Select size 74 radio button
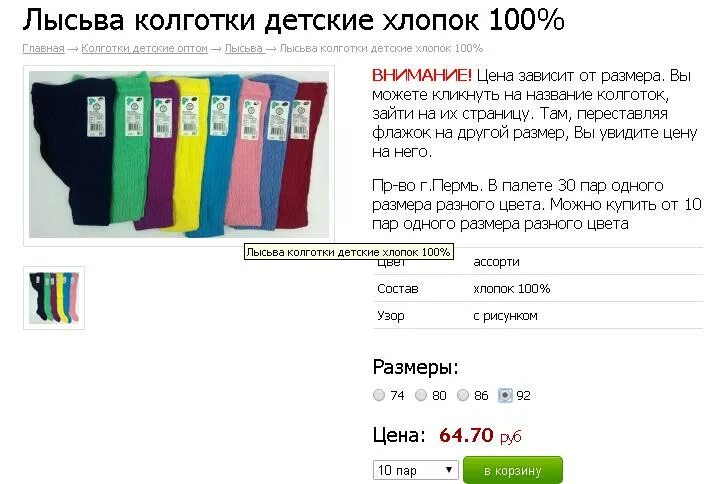Image resolution: width=714 pixels, height=484 pixels. 379,395
